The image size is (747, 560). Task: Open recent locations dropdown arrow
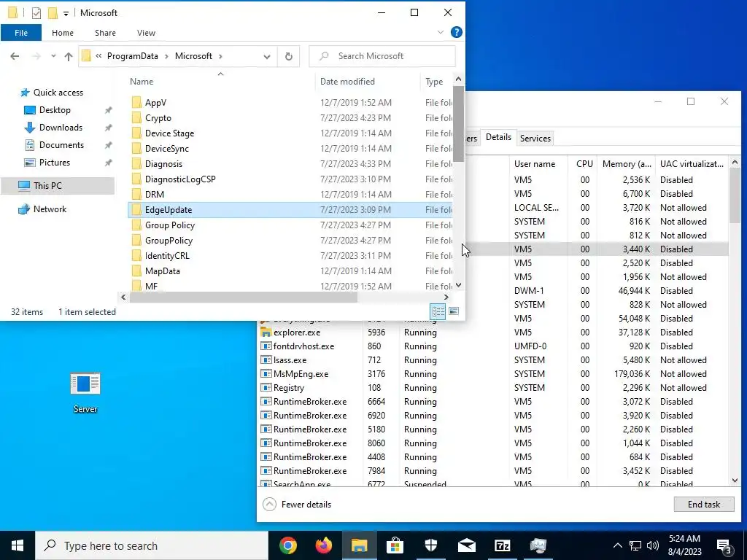(53, 56)
